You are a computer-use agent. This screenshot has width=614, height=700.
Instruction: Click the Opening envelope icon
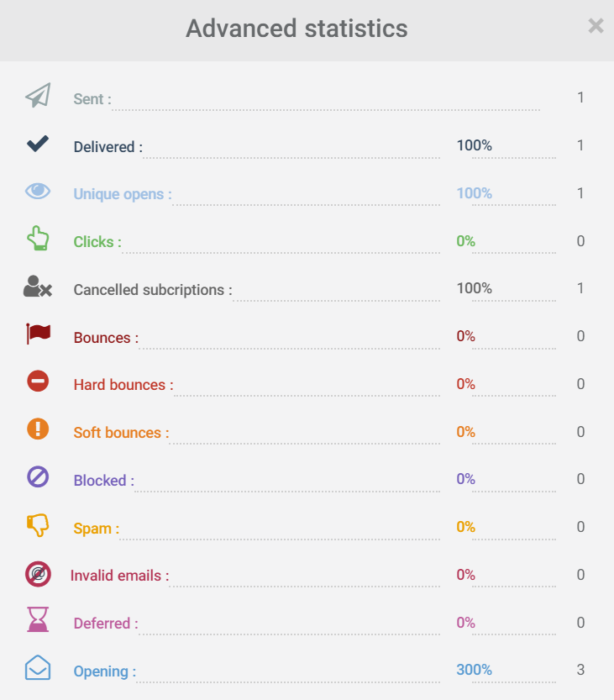pos(38,668)
